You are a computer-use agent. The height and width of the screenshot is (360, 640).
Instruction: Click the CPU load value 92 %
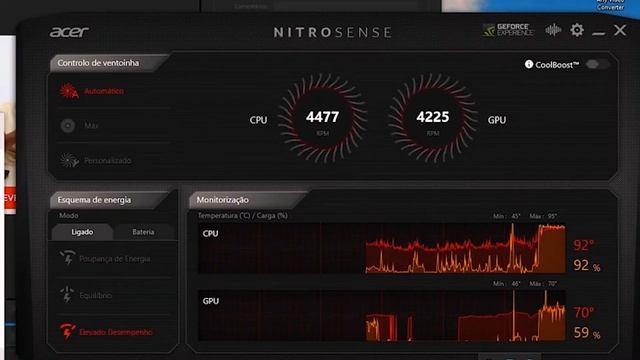click(x=587, y=266)
